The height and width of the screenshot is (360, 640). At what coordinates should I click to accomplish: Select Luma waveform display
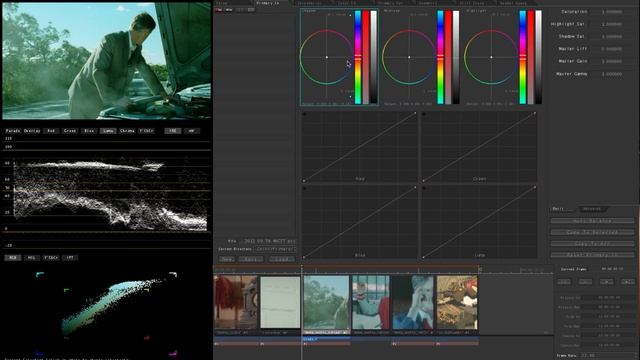[108, 131]
